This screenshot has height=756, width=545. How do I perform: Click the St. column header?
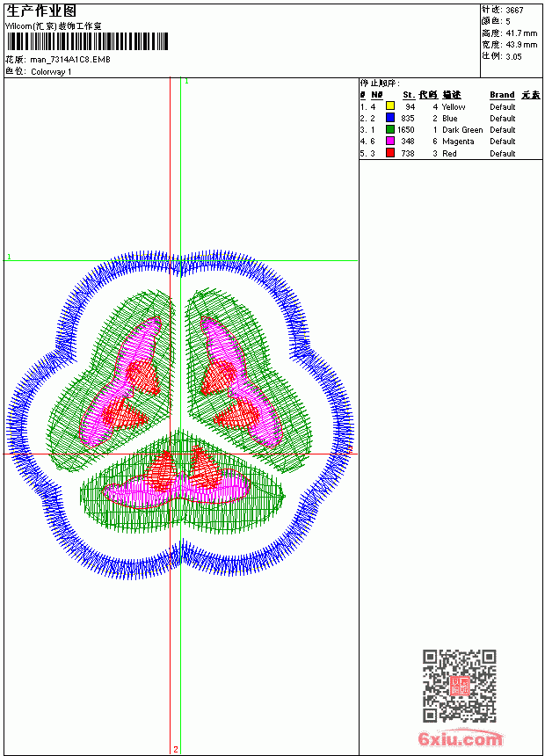409,95
